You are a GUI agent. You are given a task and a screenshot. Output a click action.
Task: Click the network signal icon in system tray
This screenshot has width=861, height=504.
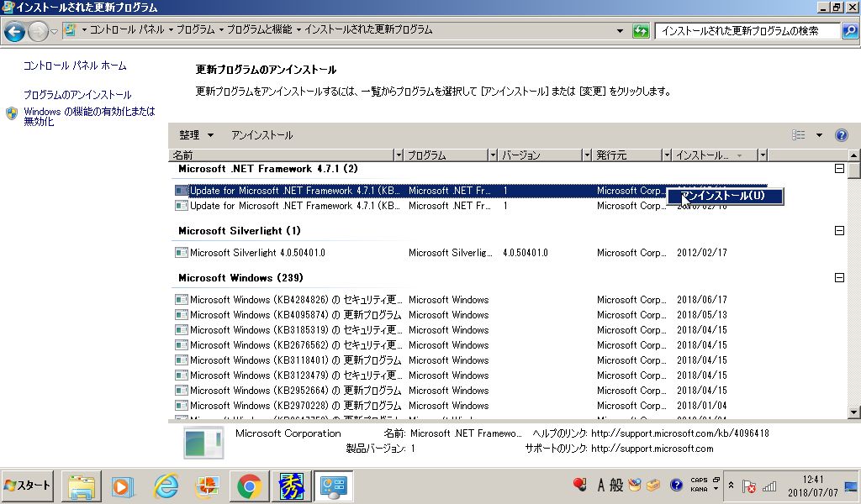tap(771, 486)
